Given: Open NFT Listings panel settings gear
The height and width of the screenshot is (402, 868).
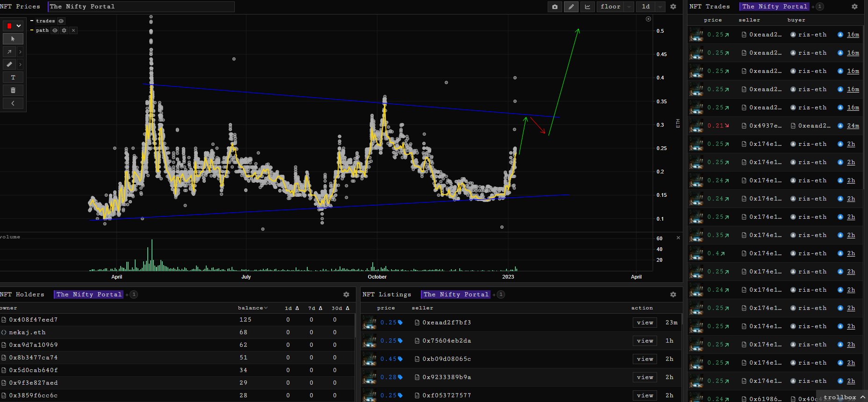Looking at the screenshot, I should pyautogui.click(x=673, y=294).
